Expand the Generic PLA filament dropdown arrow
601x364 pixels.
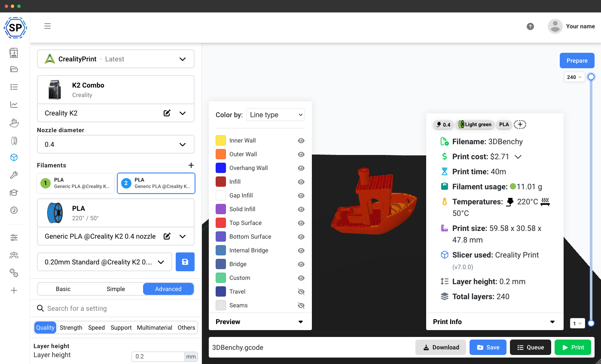(x=183, y=236)
